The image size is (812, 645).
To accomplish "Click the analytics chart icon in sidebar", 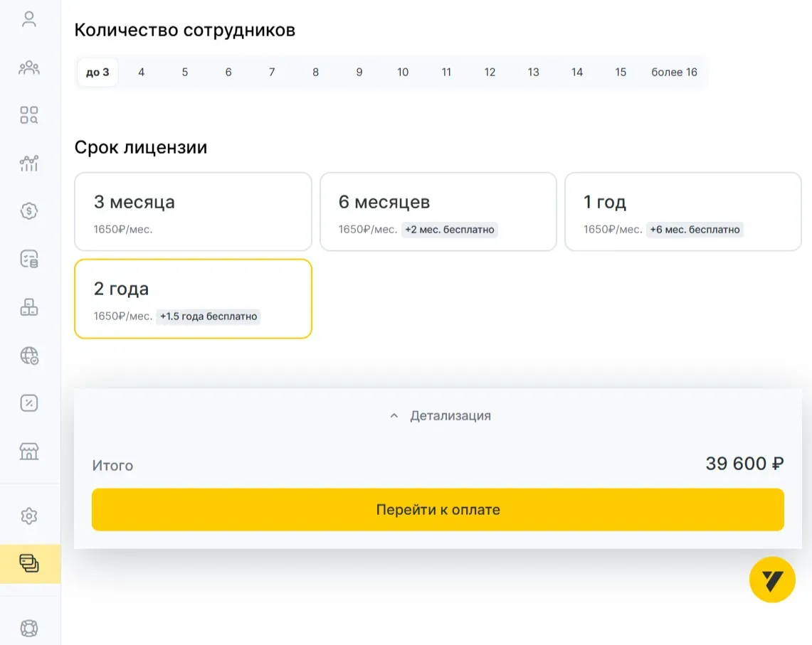I will click(x=29, y=164).
